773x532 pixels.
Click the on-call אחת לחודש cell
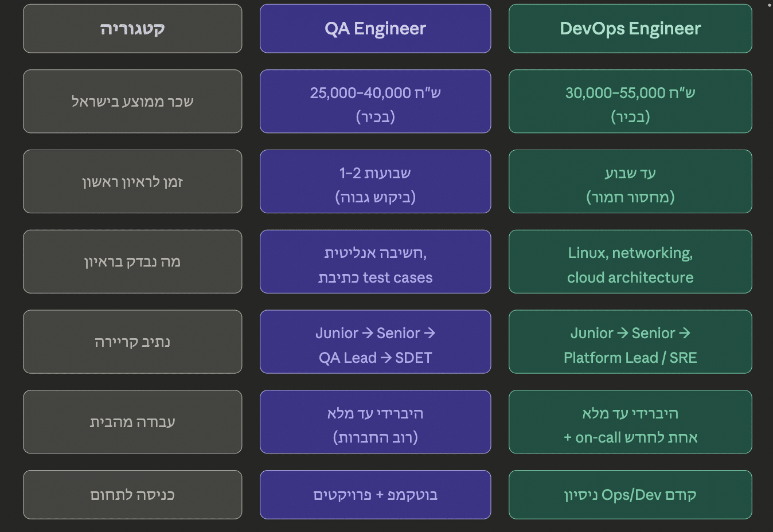pos(630,422)
